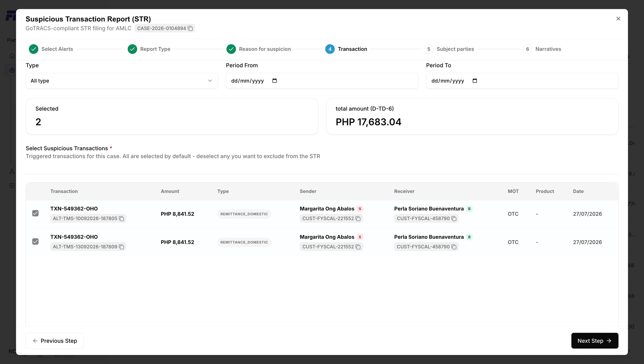Click the total amount PHP 17,683.04
The height and width of the screenshot is (364, 644).
click(368, 122)
